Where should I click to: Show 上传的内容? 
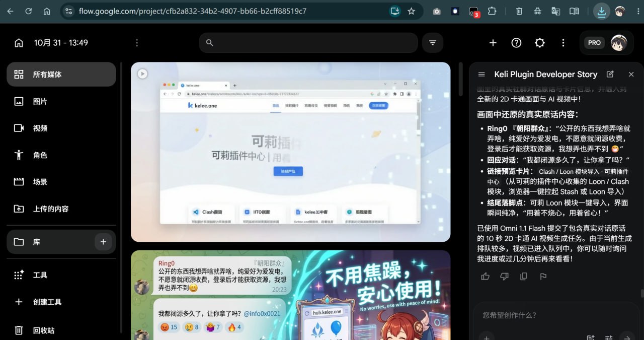pos(61,209)
